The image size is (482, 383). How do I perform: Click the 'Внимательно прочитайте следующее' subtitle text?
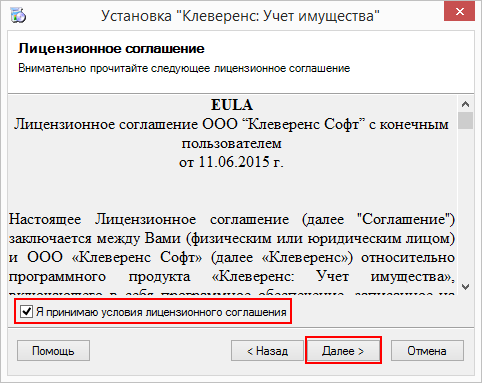click(x=115, y=68)
